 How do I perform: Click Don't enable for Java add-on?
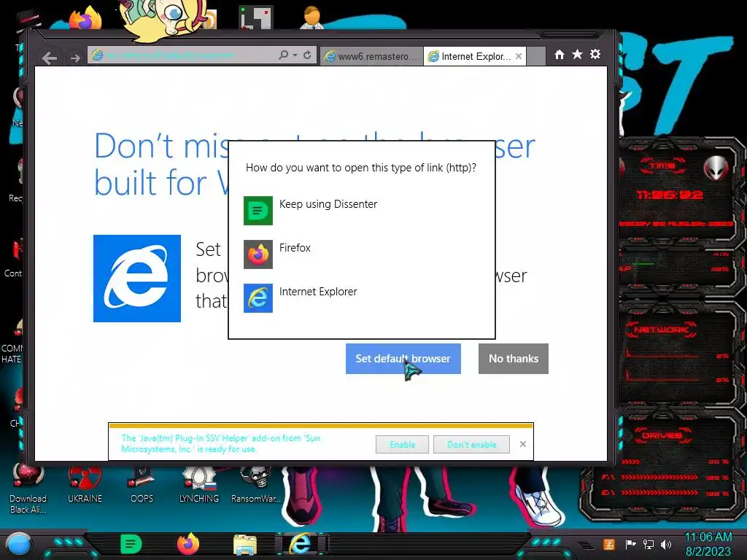click(472, 444)
